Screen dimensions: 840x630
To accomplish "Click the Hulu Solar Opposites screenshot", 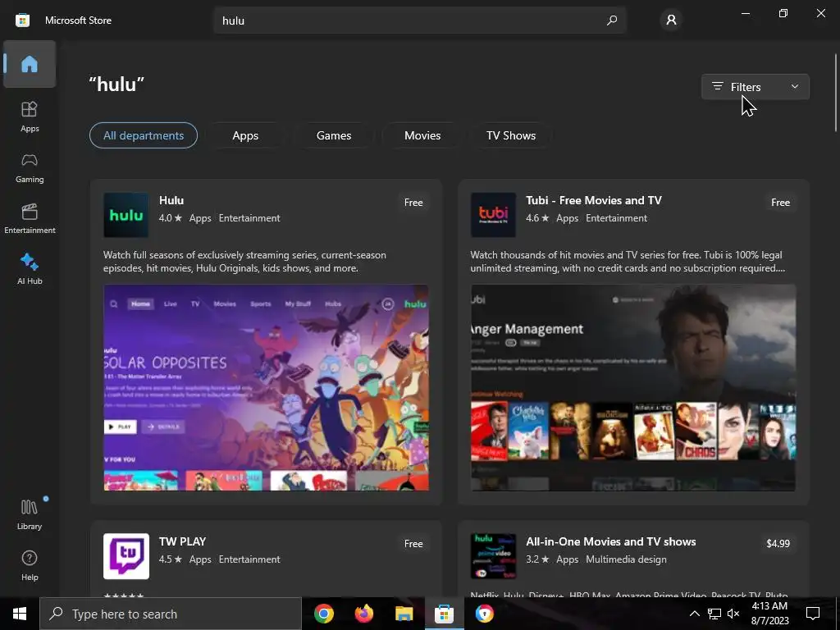I will pyautogui.click(x=267, y=387).
